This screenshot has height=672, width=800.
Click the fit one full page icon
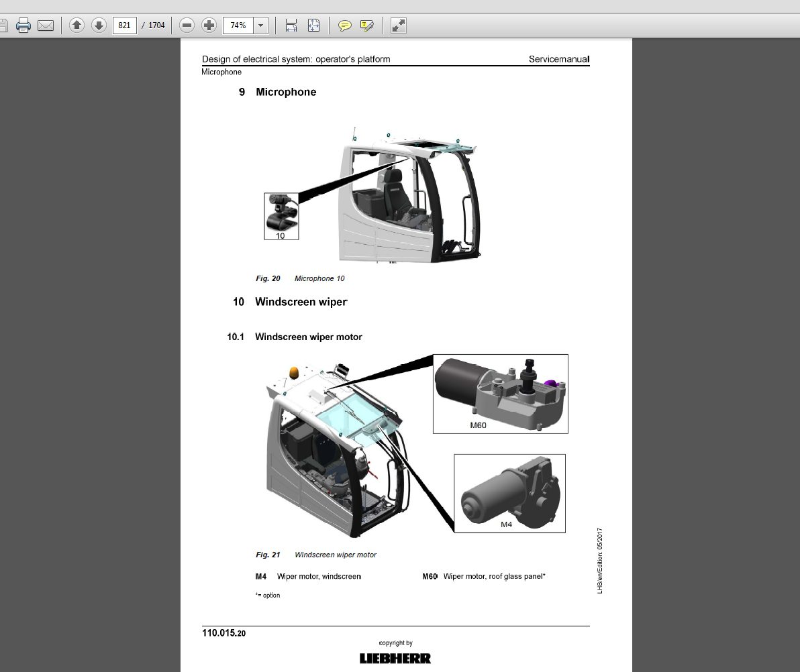pos(314,25)
